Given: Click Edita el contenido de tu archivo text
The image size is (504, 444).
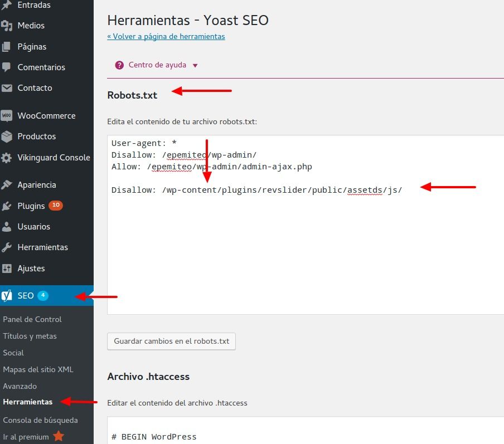Looking at the screenshot, I should point(182,122).
